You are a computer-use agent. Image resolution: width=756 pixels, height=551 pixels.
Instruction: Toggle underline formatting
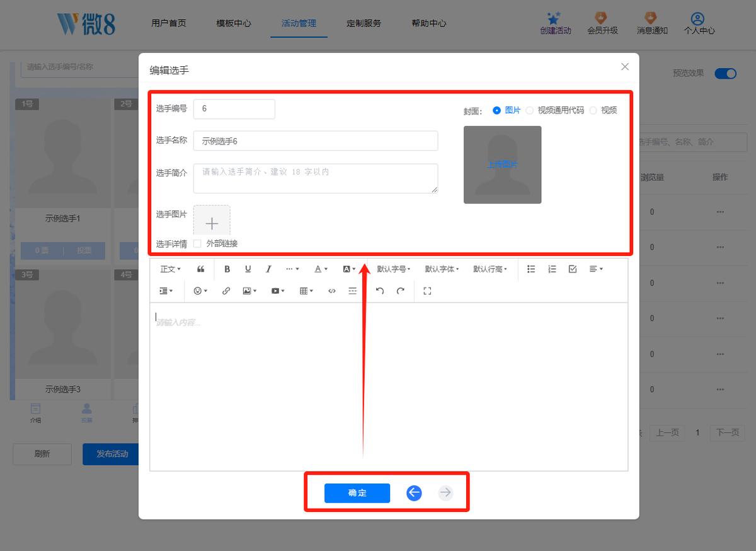point(248,269)
